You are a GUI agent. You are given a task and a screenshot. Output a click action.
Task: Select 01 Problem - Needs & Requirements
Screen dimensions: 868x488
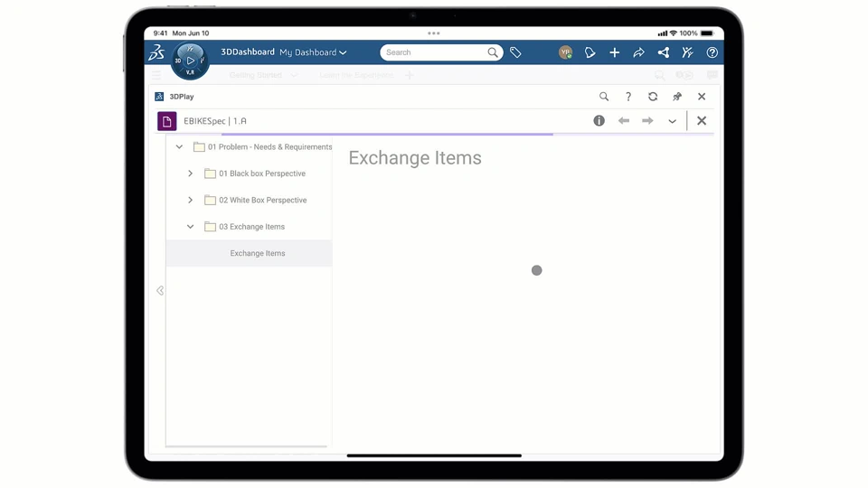269,146
